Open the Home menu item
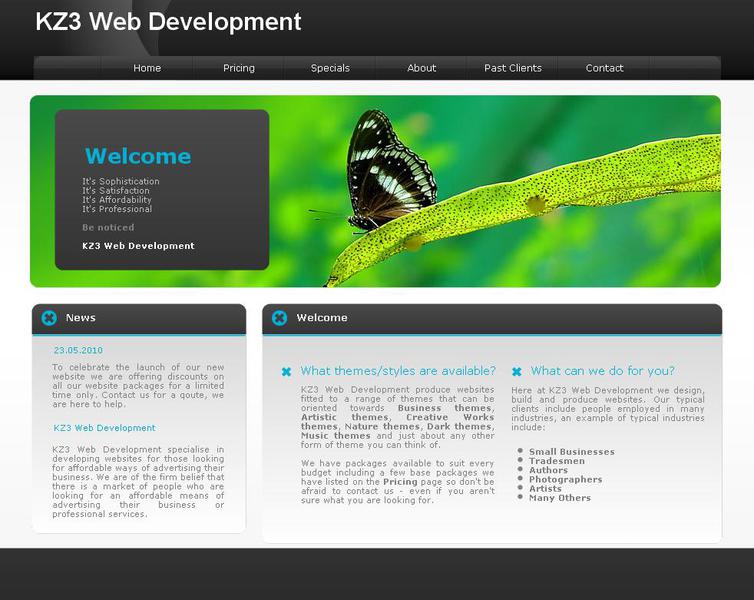Viewport: 754px width, 600px height. 147,68
